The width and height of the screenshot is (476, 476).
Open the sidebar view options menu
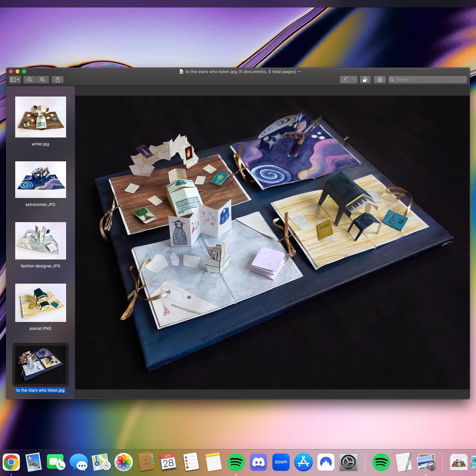(x=15, y=80)
